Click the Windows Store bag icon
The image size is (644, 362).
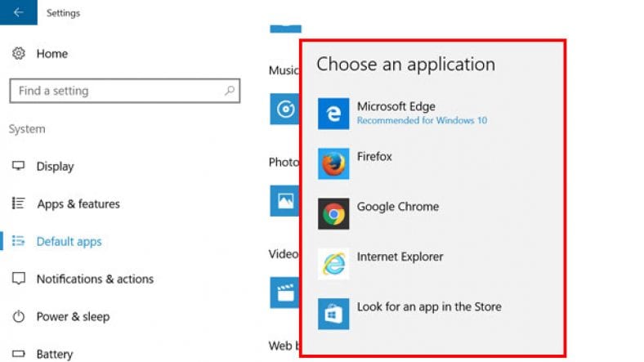coord(333,314)
